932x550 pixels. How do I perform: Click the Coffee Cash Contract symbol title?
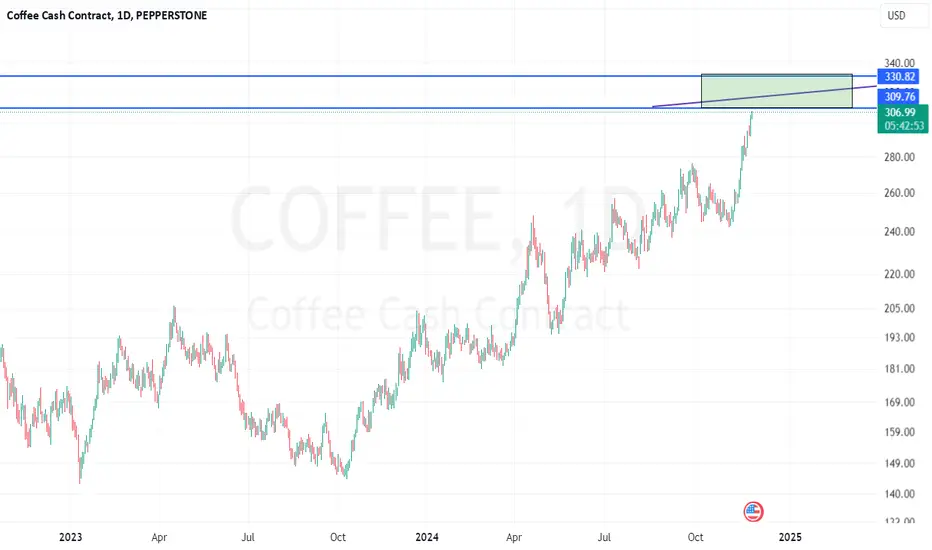click(x=106, y=15)
